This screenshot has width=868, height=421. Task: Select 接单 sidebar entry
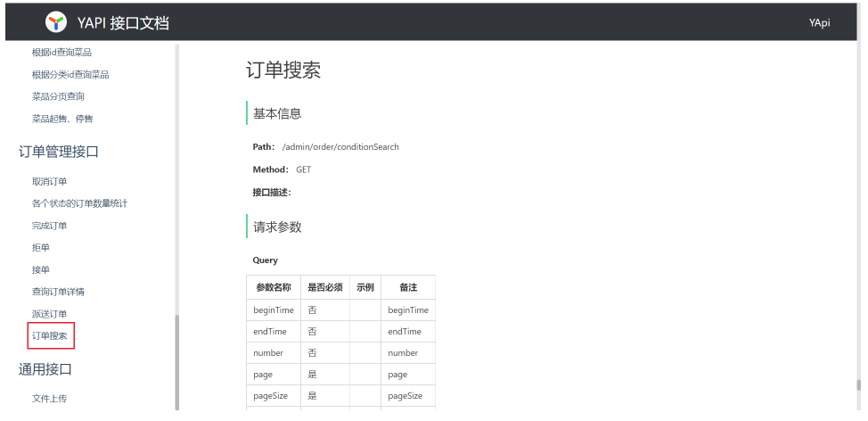[x=40, y=269]
